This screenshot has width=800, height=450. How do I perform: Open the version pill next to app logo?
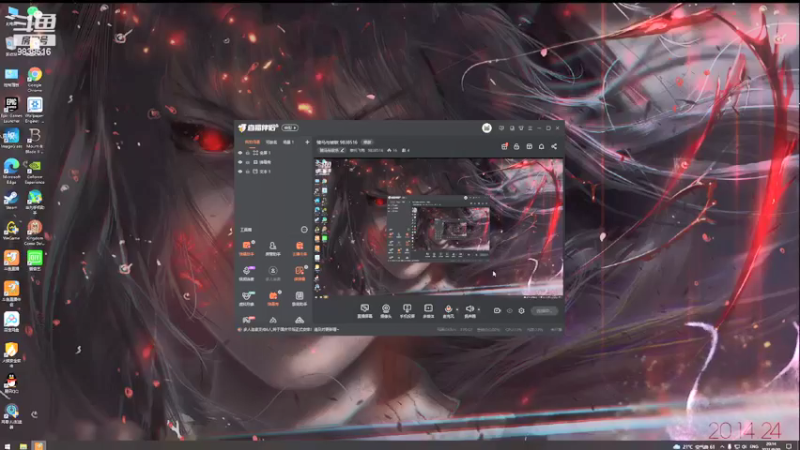(x=290, y=128)
